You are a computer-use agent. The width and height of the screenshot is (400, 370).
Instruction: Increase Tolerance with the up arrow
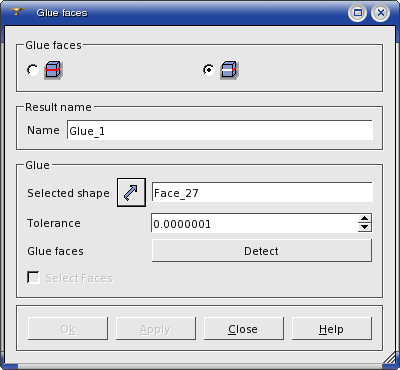(365, 219)
